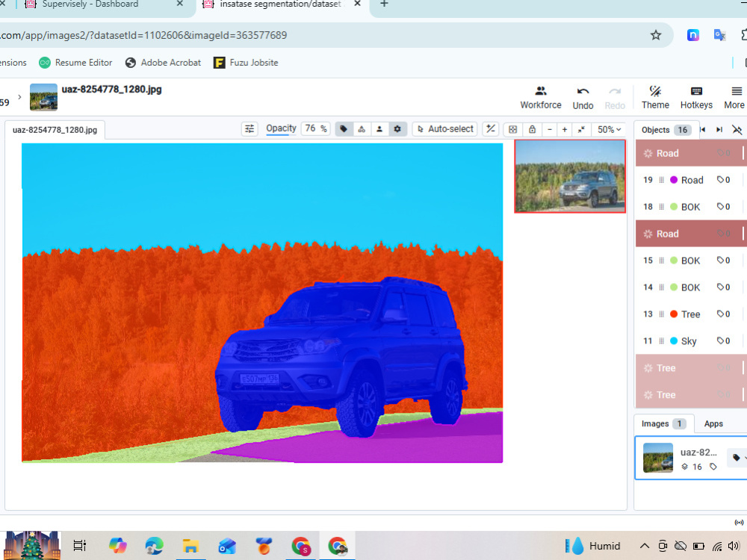Select object 13 Tree in list

691,314
